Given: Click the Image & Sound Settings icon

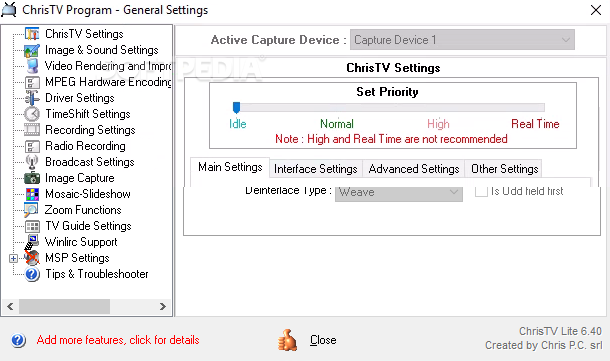Looking at the screenshot, I should pyautogui.click(x=32, y=50).
